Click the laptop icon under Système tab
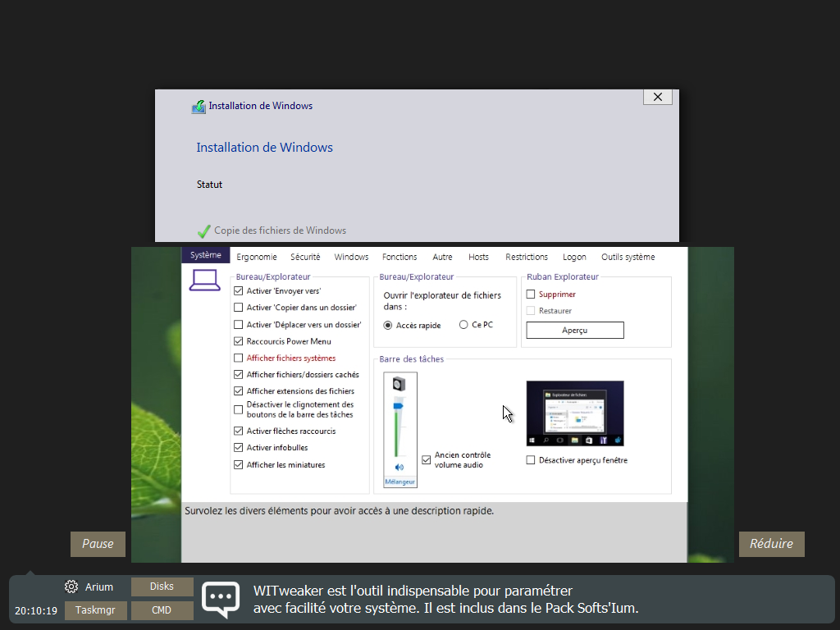Image resolution: width=840 pixels, height=630 pixels. pos(204,281)
